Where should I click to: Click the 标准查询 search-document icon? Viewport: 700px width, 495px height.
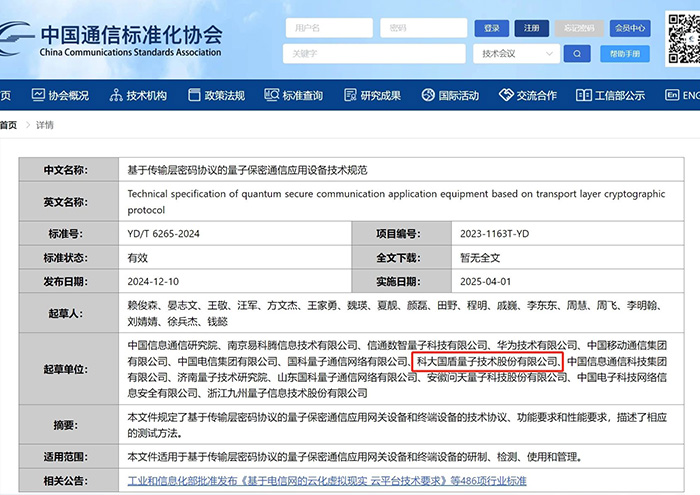click(271, 95)
